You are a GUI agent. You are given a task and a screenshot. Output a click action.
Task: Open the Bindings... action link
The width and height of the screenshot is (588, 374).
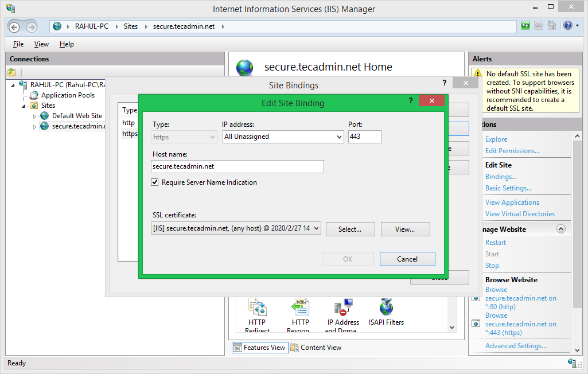point(501,176)
